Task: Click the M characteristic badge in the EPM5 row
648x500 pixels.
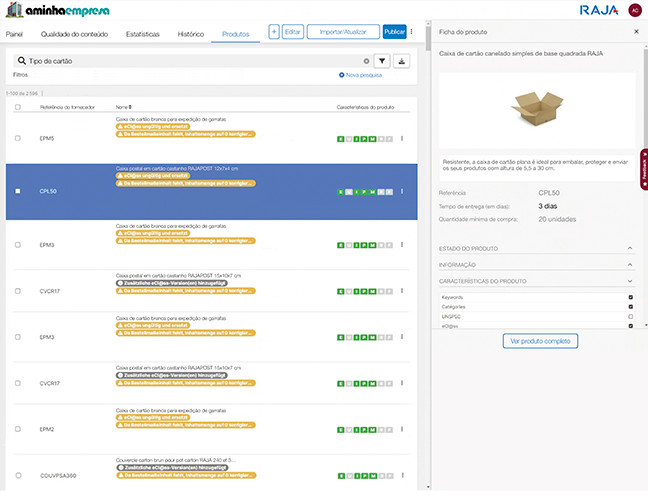Action: (372, 139)
